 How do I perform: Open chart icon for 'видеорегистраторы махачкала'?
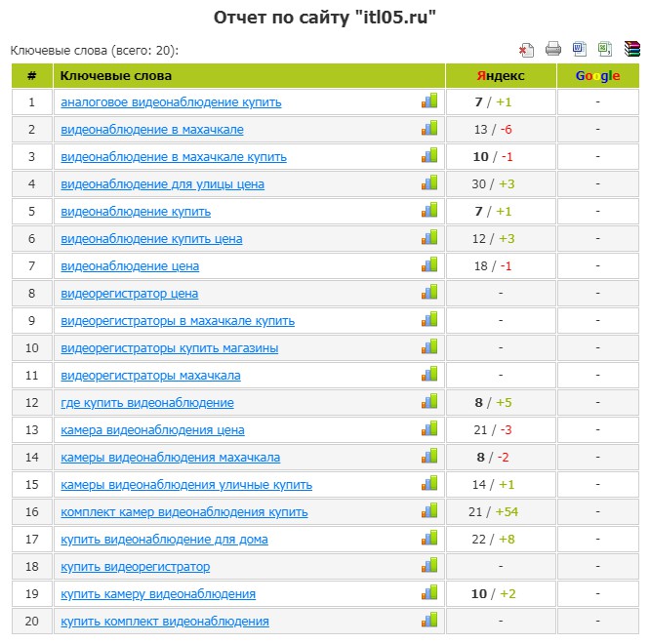[429, 375]
